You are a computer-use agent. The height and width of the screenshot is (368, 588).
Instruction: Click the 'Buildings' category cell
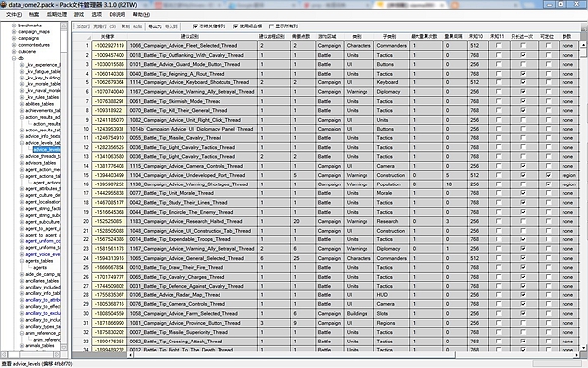click(359, 314)
